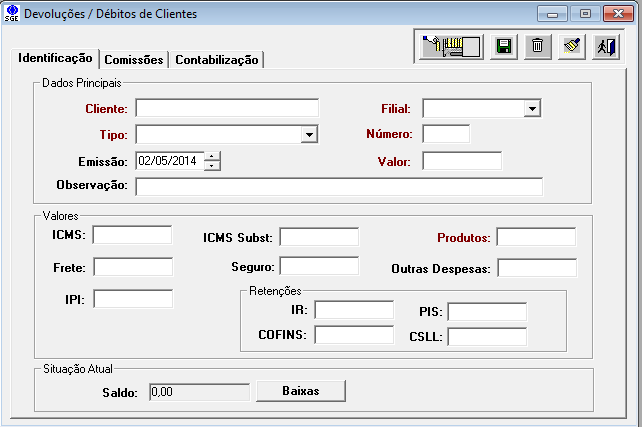Image resolution: width=642 pixels, height=427 pixels.
Task: Click the wide search toolbar icon
Action: (452, 46)
